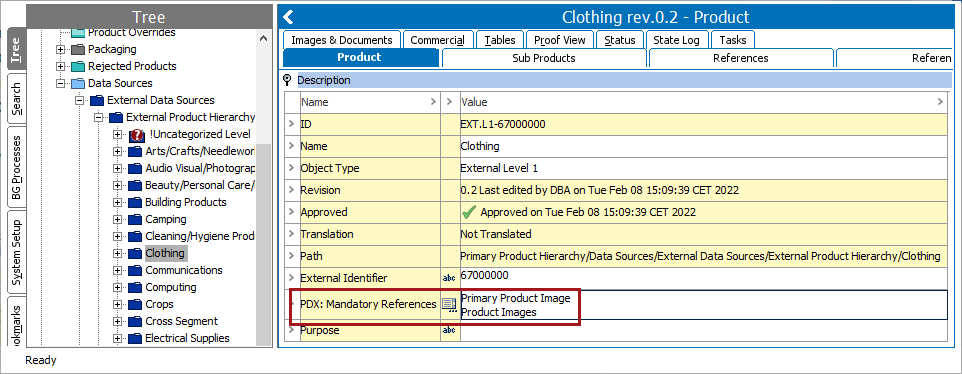
Task: Open the State Log tab
Action: coord(676,40)
